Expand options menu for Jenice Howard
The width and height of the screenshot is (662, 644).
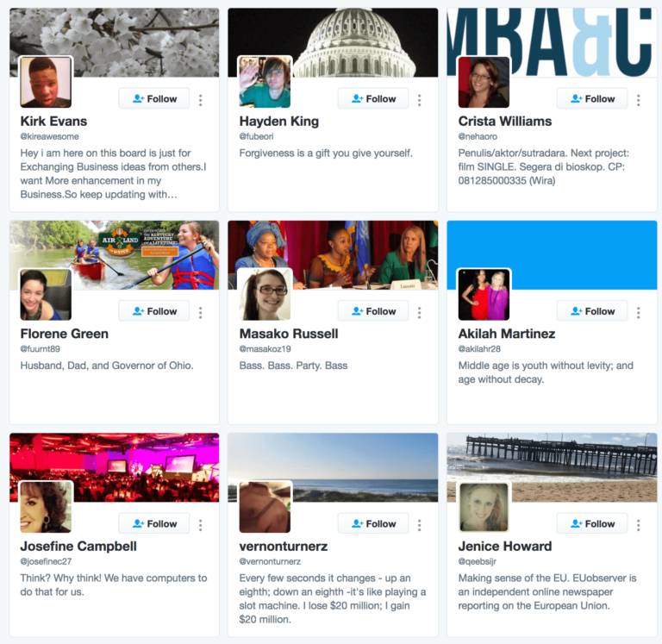click(x=639, y=524)
